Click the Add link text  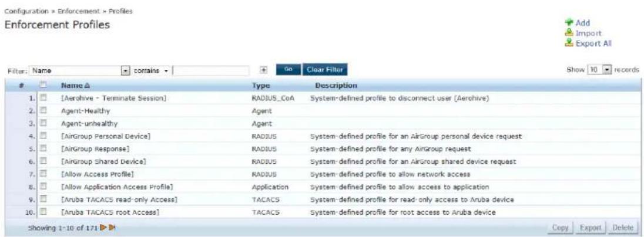point(583,23)
